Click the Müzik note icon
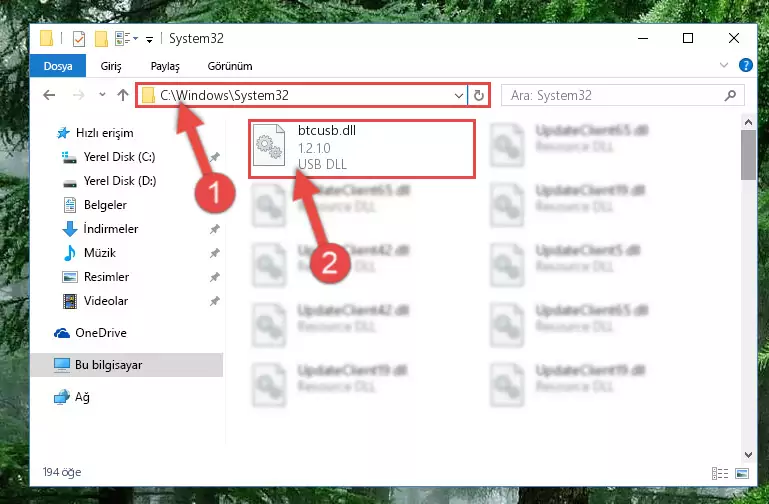The image size is (769, 504). click(x=70, y=253)
